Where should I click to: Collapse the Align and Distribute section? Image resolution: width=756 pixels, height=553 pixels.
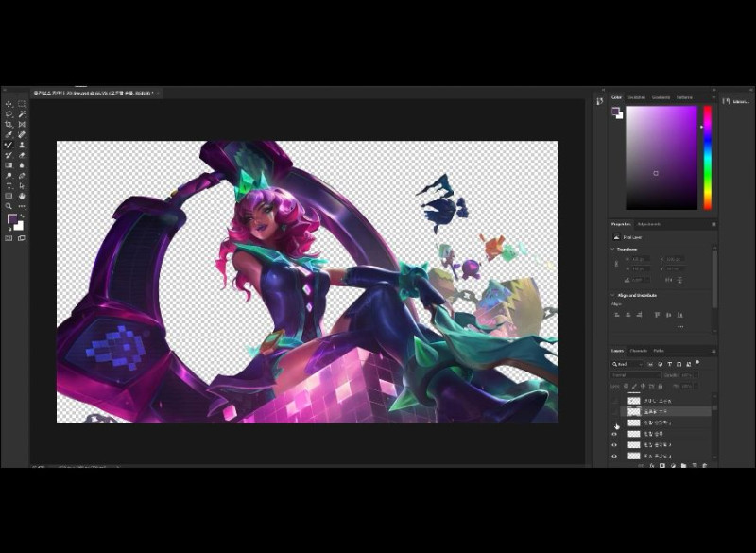(x=612, y=295)
